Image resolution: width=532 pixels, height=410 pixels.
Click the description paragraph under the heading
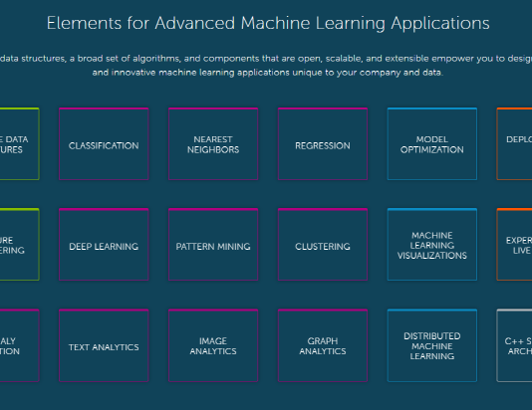pos(266,66)
